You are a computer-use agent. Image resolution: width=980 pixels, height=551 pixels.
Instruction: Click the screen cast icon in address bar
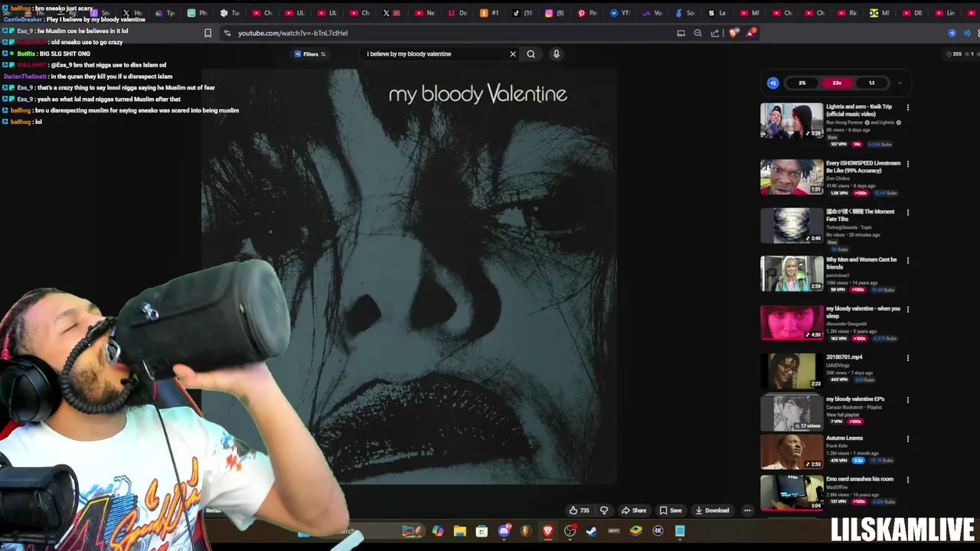click(681, 33)
